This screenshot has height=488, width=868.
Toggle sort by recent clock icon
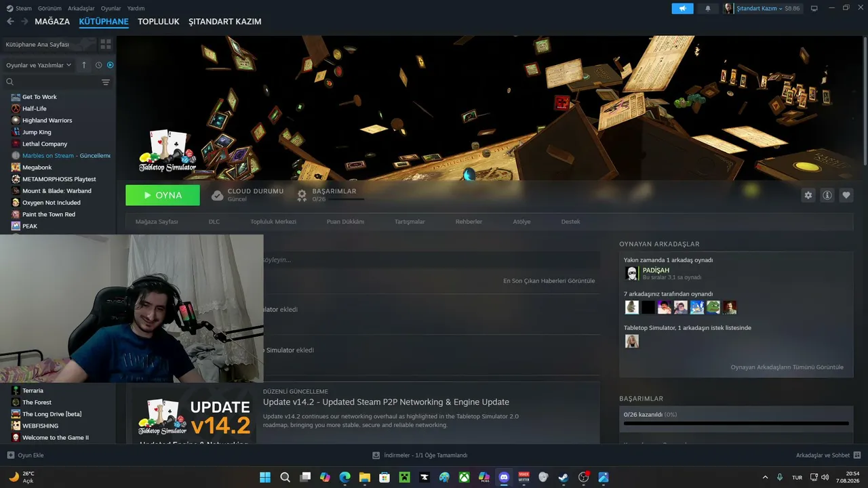[x=98, y=65]
